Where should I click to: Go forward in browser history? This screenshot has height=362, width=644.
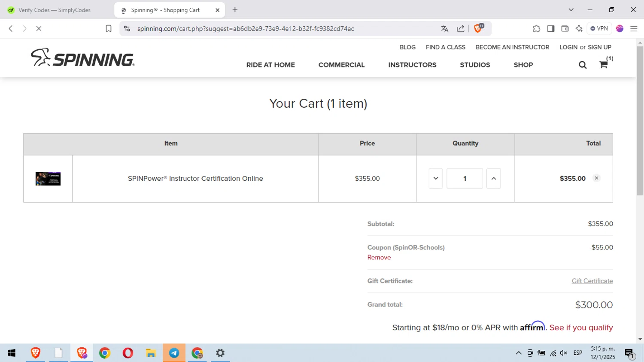click(x=24, y=28)
